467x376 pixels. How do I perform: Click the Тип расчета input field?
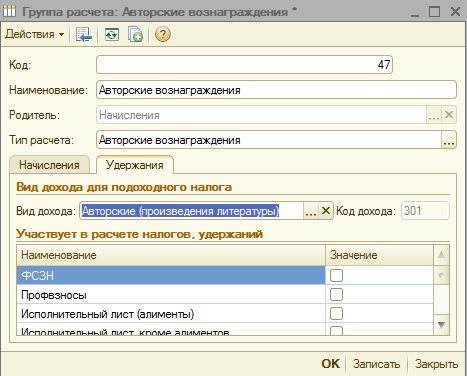(269, 140)
